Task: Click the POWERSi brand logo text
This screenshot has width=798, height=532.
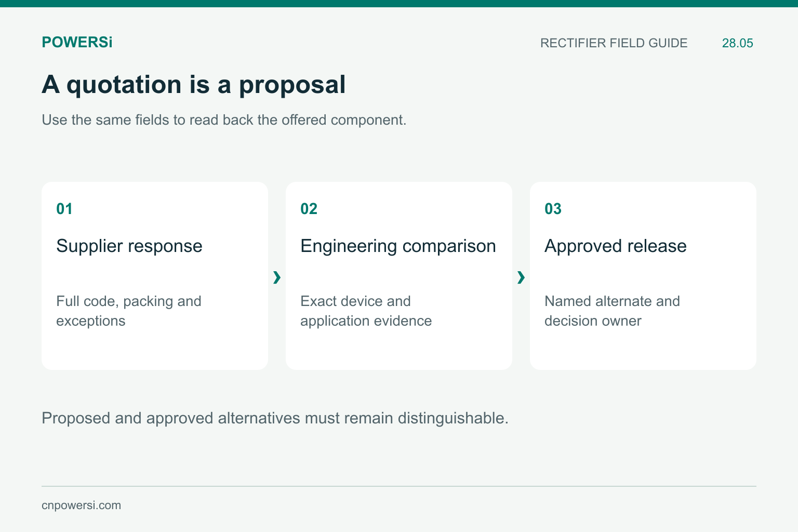Action: (77, 42)
